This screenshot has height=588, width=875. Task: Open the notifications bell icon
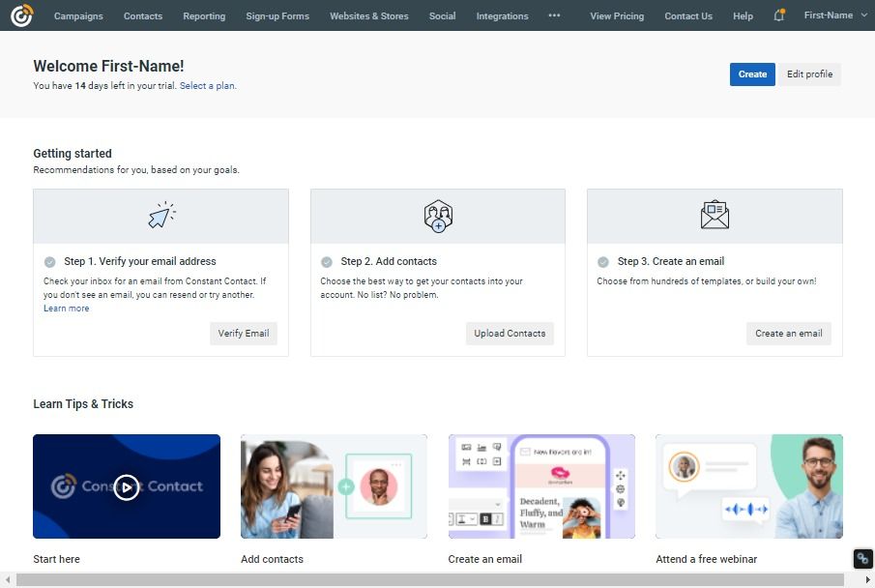tap(779, 15)
